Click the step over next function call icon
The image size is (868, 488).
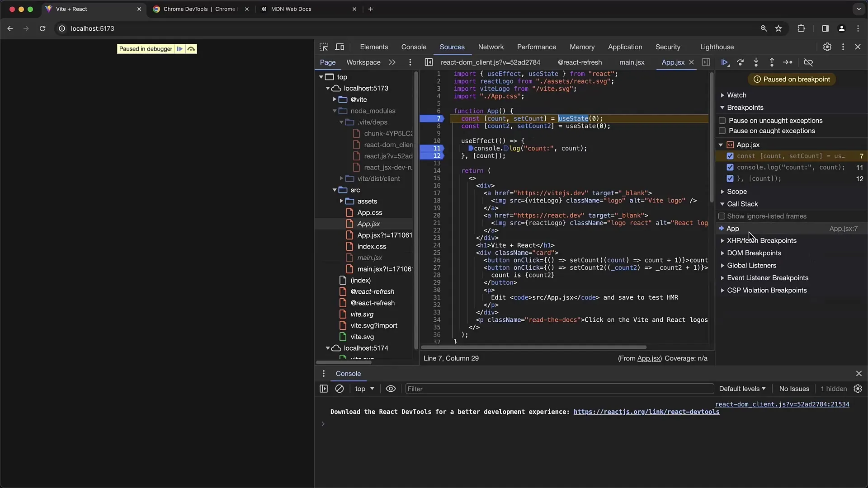[741, 62]
